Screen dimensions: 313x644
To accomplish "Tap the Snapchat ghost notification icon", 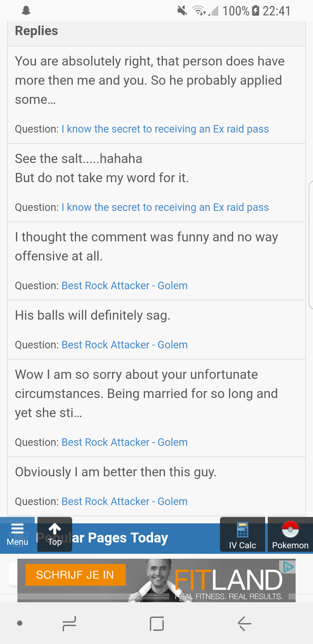I will click(x=26, y=11).
